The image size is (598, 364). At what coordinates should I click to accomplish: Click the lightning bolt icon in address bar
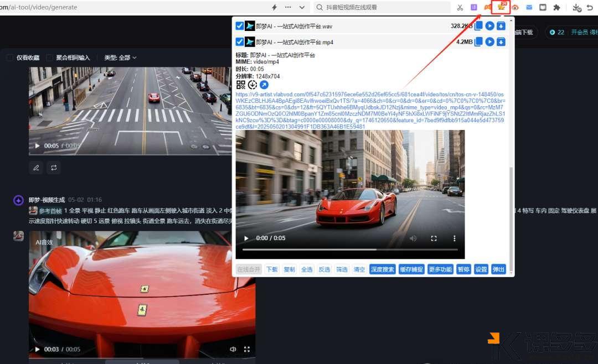point(274,7)
